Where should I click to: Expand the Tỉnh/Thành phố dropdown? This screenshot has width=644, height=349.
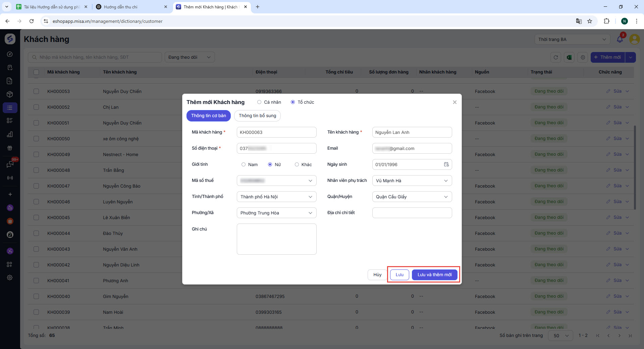276,197
